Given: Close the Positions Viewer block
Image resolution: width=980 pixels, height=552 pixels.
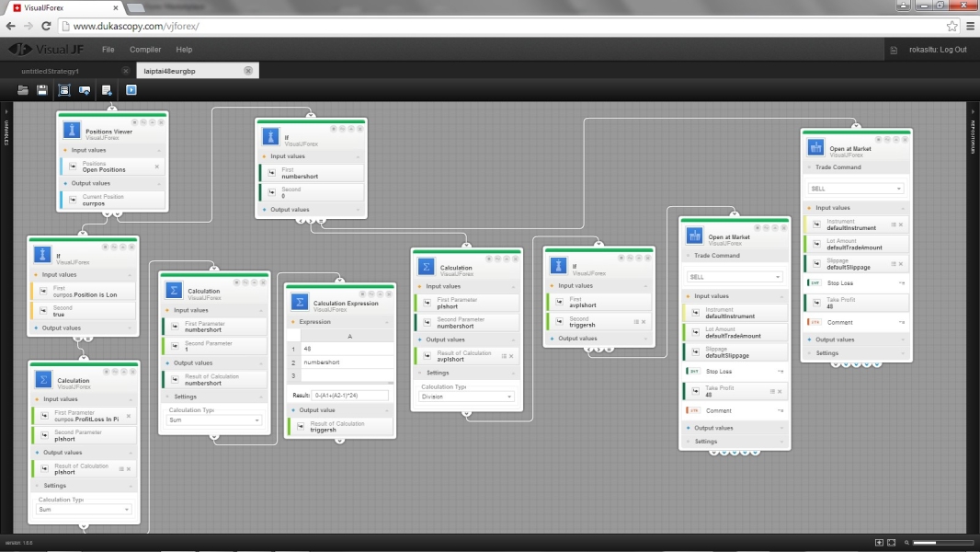Looking at the screenshot, I should tap(161, 122).
